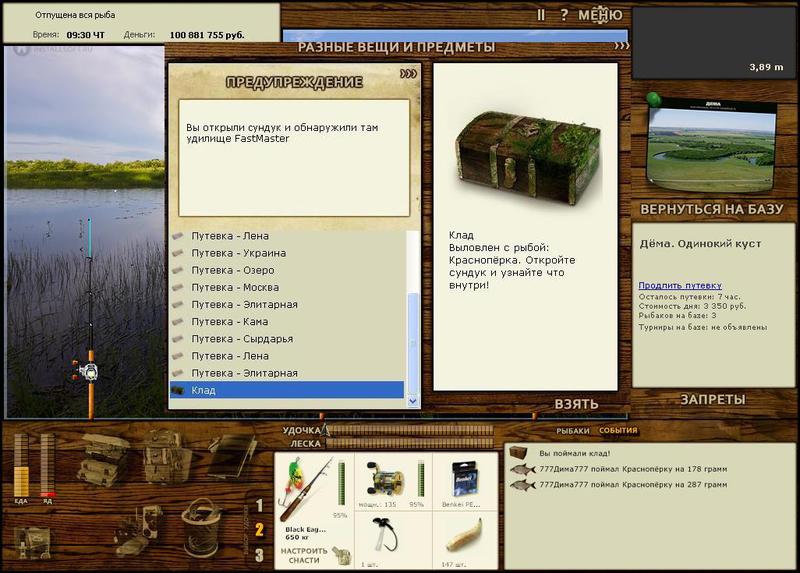
Task: Click the Benkei PE line slot
Action: [x=465, y=480]
